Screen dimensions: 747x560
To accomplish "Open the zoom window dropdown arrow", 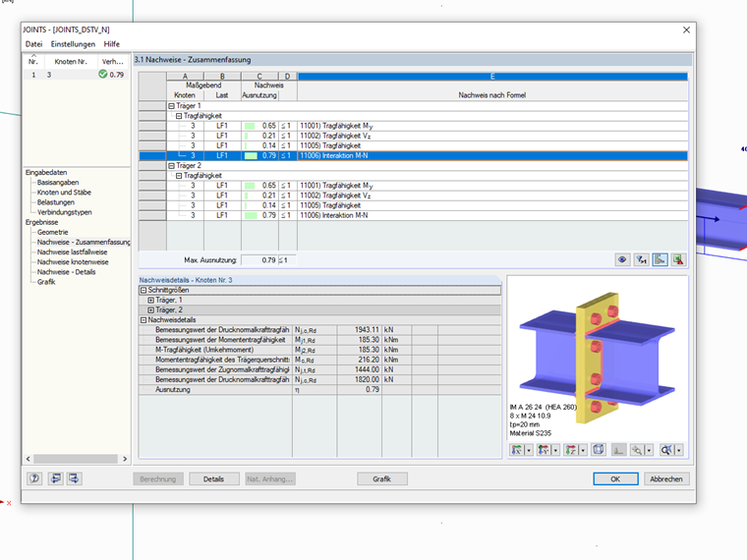I will pyautogui.click(x=649, y=450).
